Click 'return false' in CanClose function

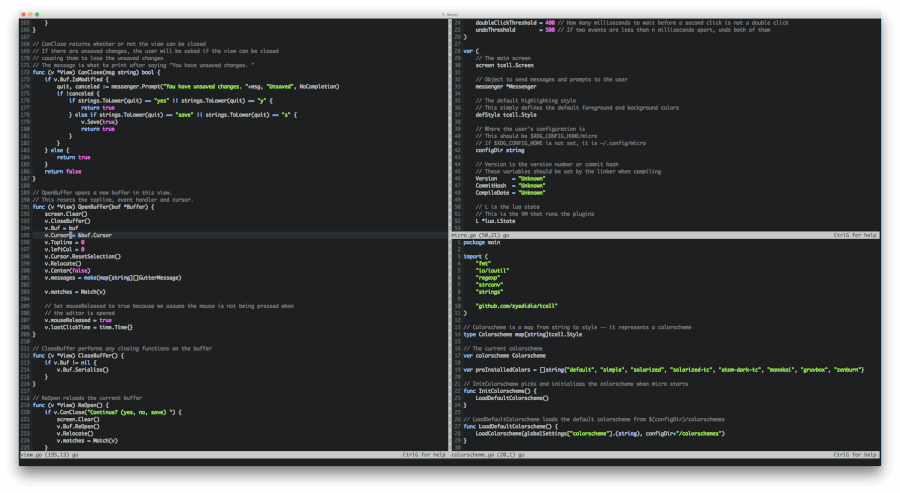pos(62,171)
